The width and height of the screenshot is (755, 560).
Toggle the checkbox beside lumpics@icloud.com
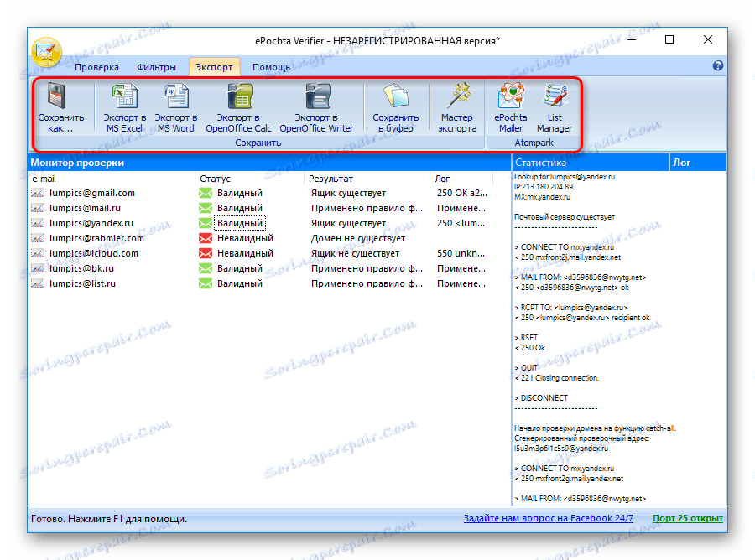pos(37,253)
